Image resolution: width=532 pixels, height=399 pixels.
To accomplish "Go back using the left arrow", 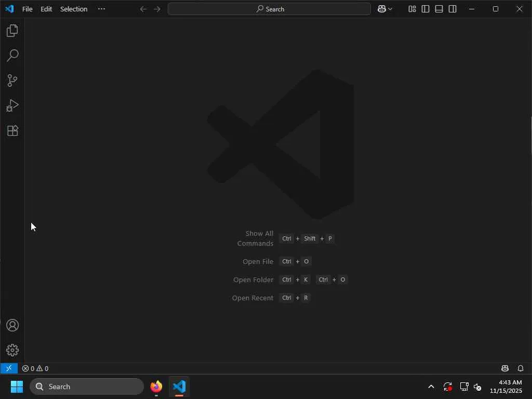I will coord(143,9).
